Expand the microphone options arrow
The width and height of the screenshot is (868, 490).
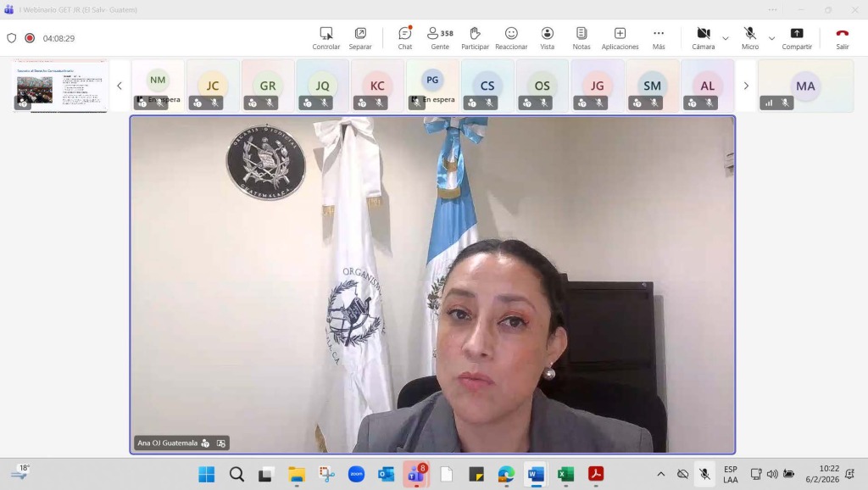[x=771, y=38]
